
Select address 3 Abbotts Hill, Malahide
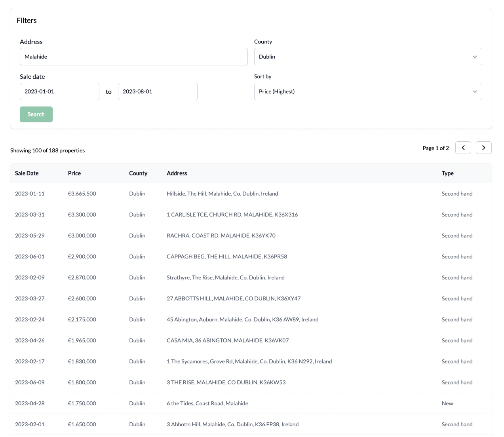(233, 424)
